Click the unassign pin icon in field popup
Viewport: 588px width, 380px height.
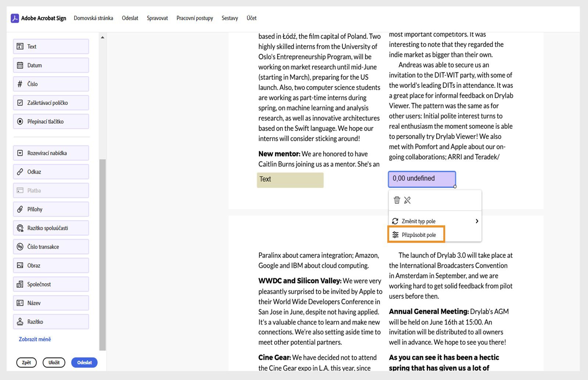(x=407, y=200)
